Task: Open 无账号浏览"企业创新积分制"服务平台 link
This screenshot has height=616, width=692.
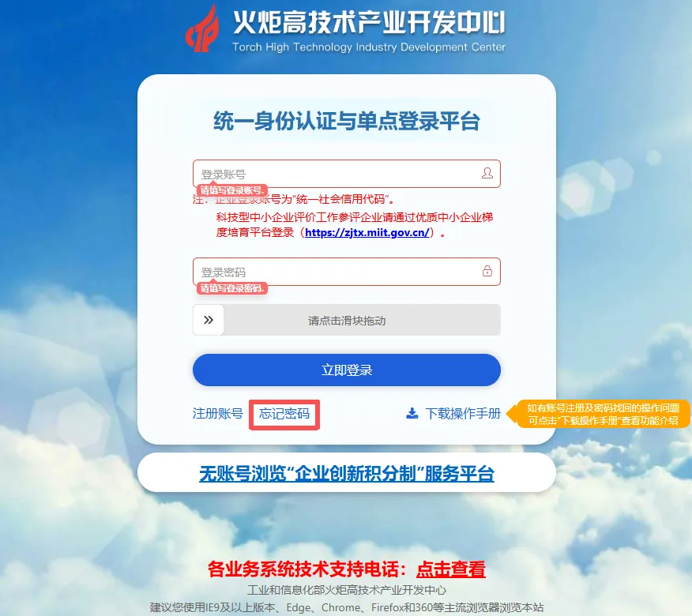Action: (347, 474)
